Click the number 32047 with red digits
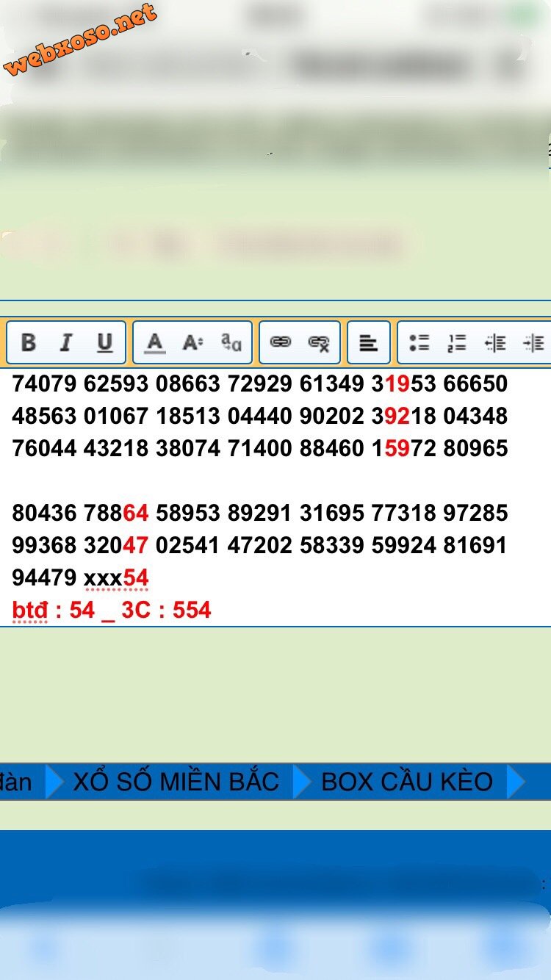This screenshot has height=980, width=551. pyautogui.click(x=116, y=545)
